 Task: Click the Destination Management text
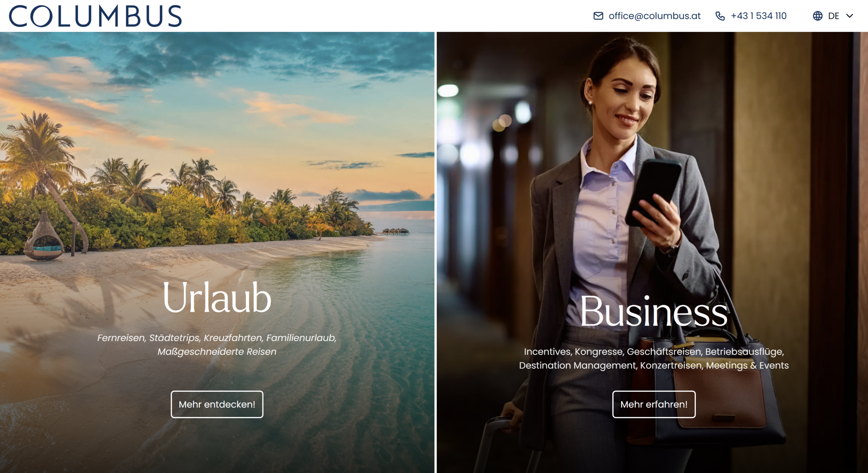pyautogui.click(x=578, y=366)
